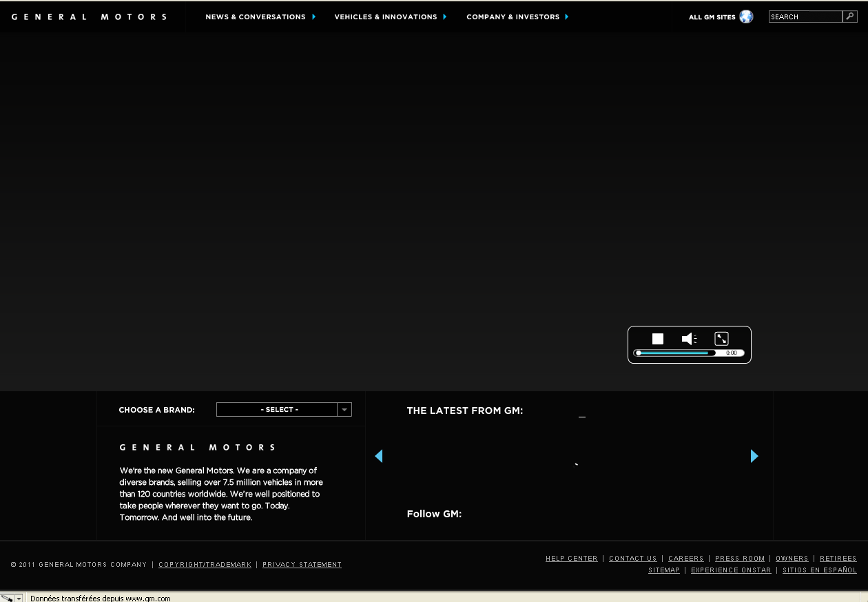Image resolution: width=868 pixels, height=602 pixels.
Task: Open Copyright/Trademark link
Action: [205, 565]
